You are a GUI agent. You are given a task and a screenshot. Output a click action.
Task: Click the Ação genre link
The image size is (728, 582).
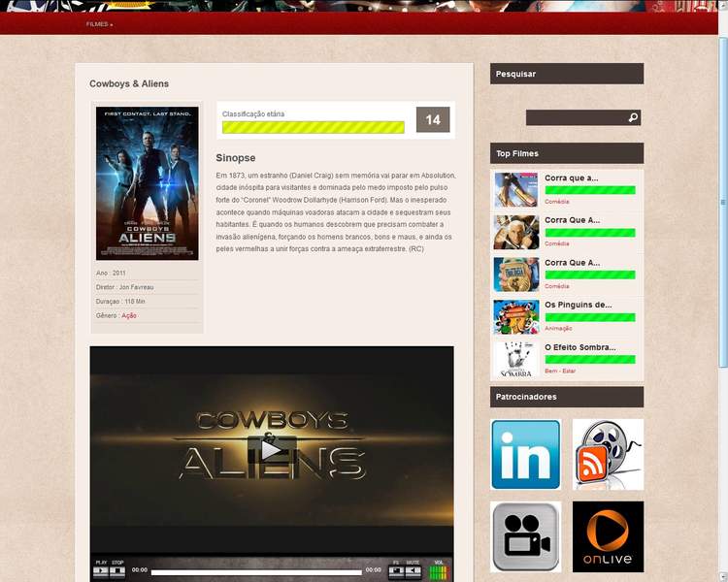click(129, 315)
